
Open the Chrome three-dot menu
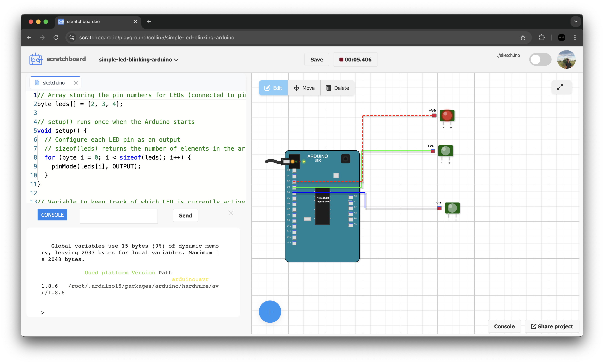point(575,38)
